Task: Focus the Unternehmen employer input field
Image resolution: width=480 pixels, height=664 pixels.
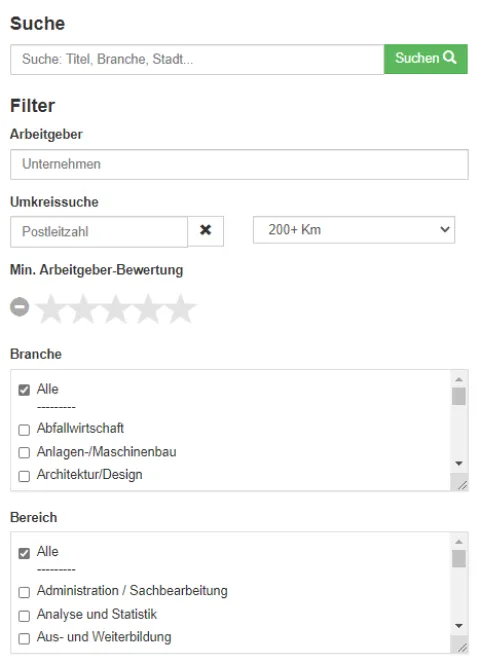Action: coord(239,164)
